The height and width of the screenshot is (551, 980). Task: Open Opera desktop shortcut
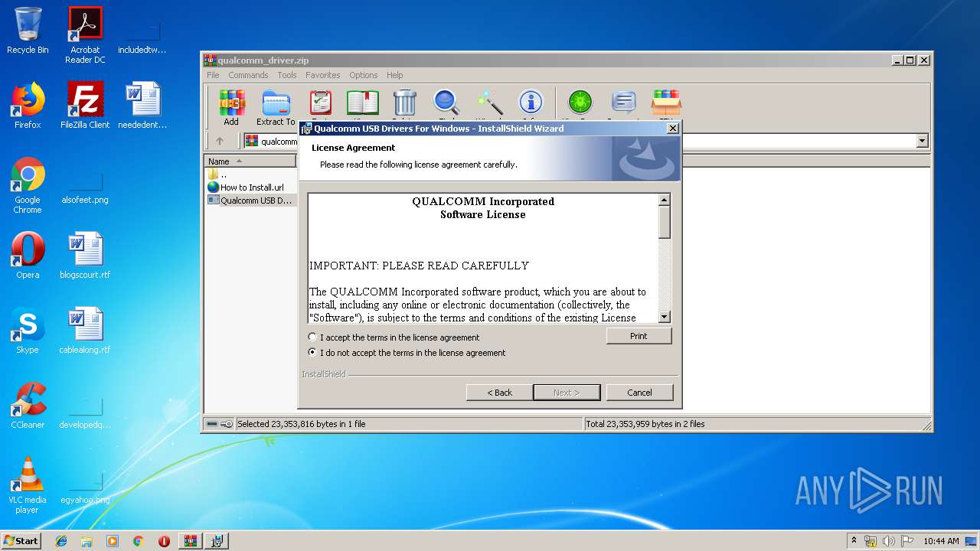click(x=28, y=256)
